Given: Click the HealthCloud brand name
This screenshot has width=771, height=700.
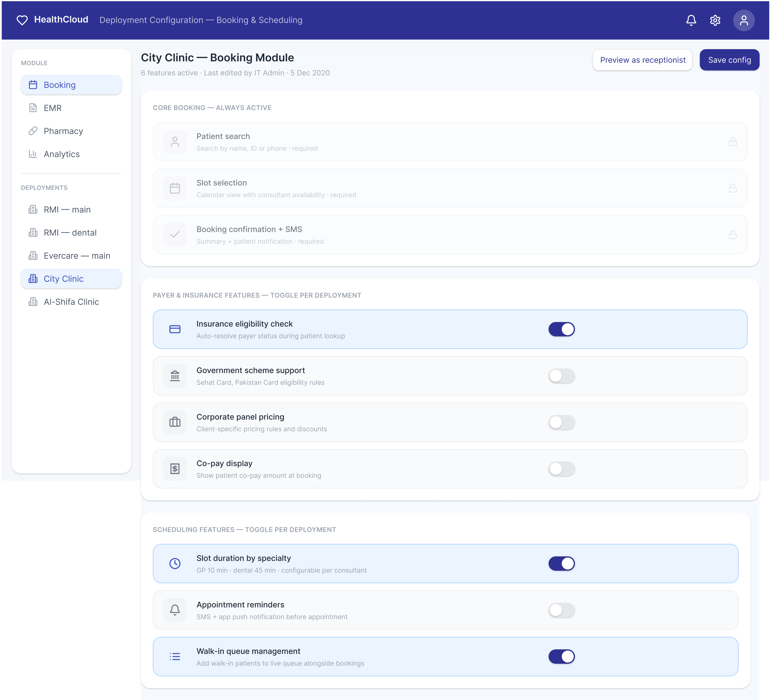Looking at the screenshot, I should [61, 19].
